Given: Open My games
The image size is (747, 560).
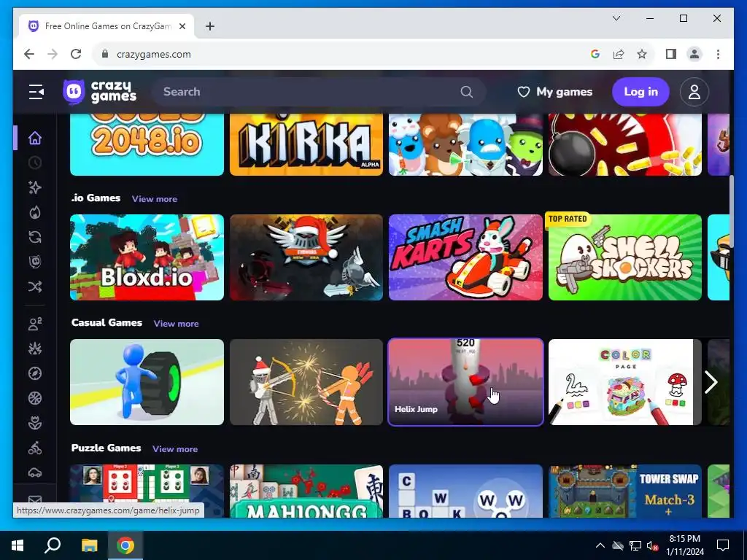Looking at the screenshot, I should (555, 92).
